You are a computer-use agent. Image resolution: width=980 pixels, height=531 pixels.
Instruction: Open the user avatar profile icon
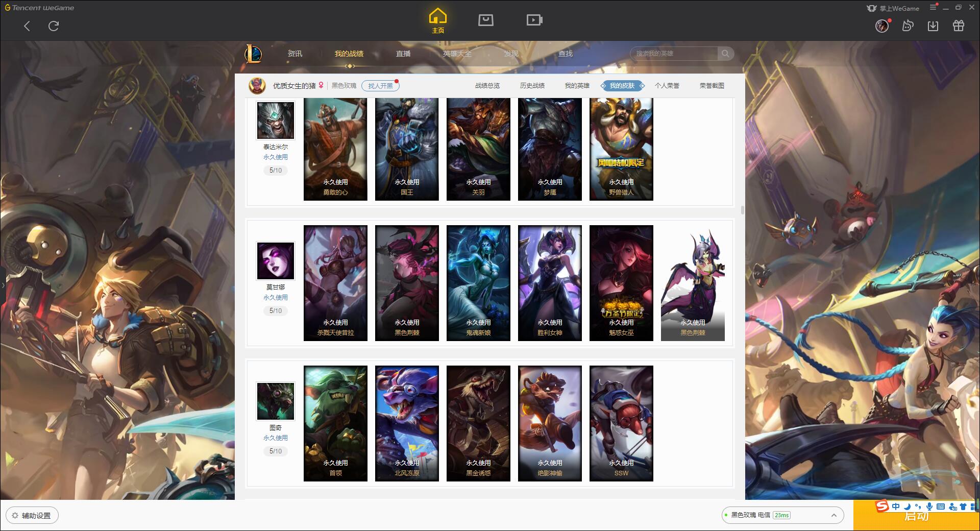882,26
